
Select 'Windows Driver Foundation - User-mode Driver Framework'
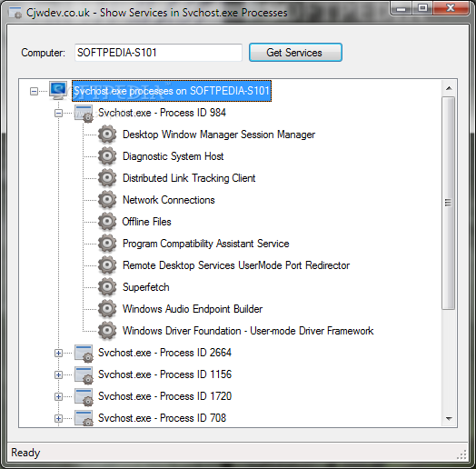[248, 331]
